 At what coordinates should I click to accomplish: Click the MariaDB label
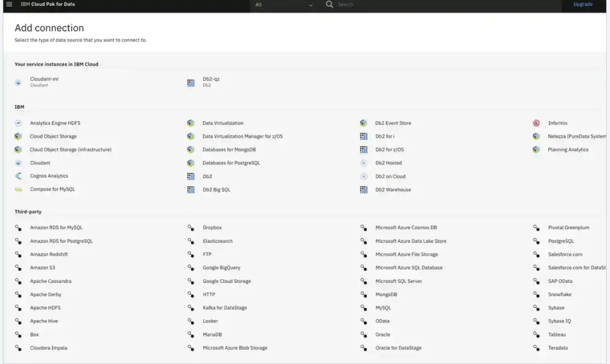pos(212,334)
